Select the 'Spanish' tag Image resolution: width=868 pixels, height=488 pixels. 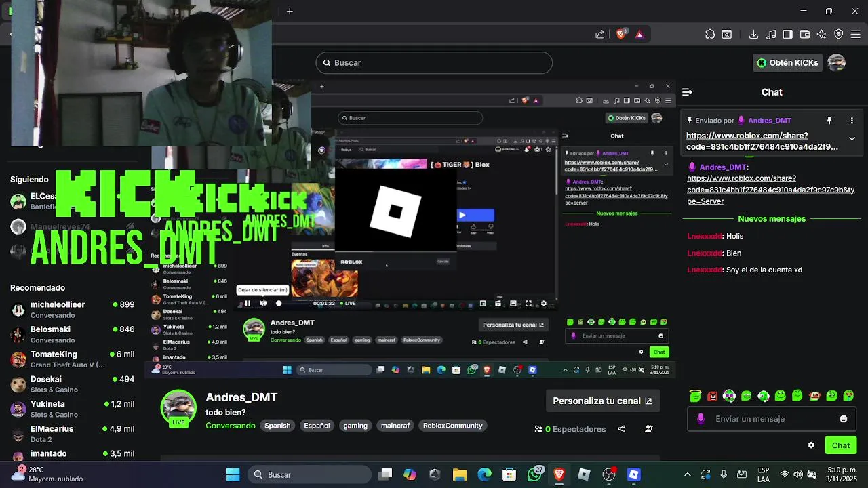(277, 426)
